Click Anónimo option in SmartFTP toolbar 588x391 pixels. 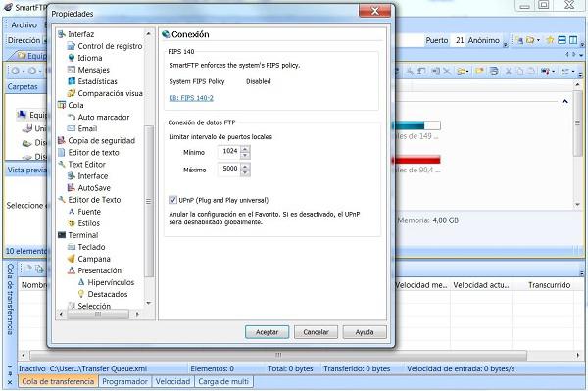483,40
